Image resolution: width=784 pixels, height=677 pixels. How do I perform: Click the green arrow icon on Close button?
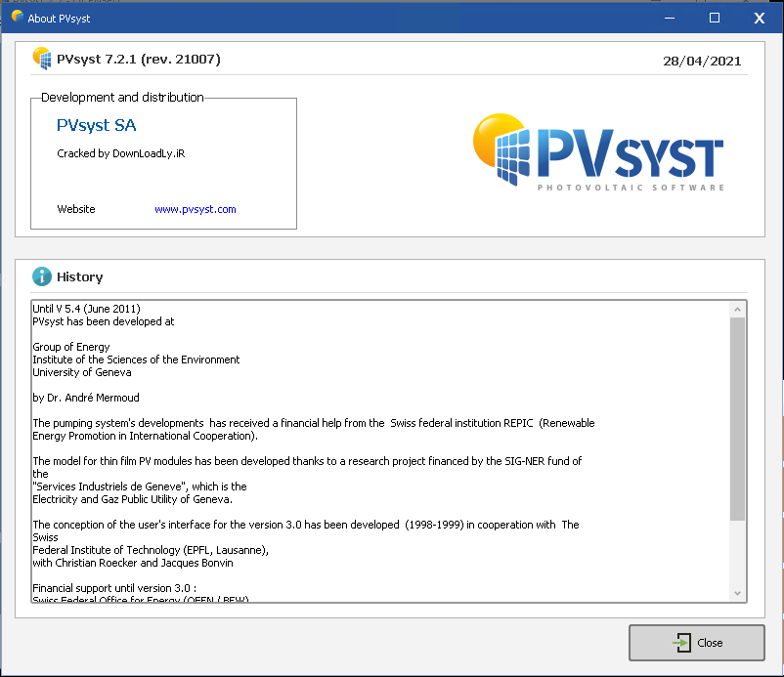(x=682, y=643)
